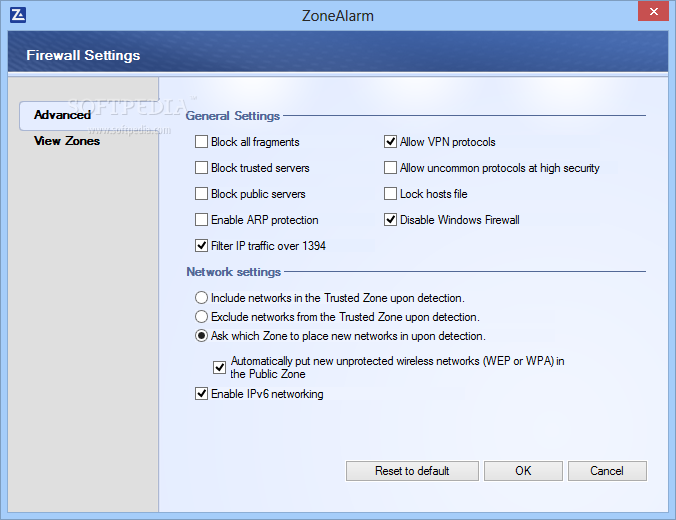The height and width of the screenshot is (520, 676).
Task: Turn on Enable ARP protection
Action: pyautogui.click(x=202, y=220)
